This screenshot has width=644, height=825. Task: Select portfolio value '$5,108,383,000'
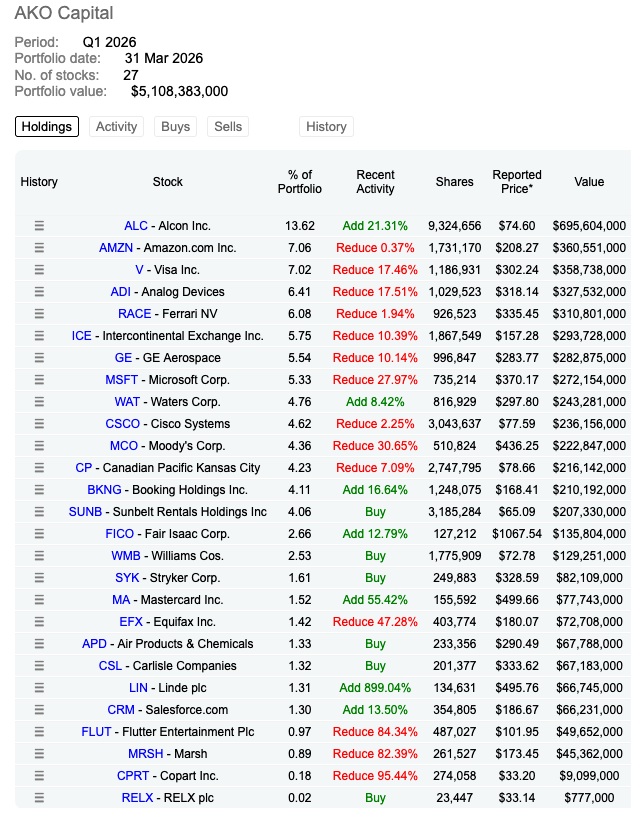[179, 92]
